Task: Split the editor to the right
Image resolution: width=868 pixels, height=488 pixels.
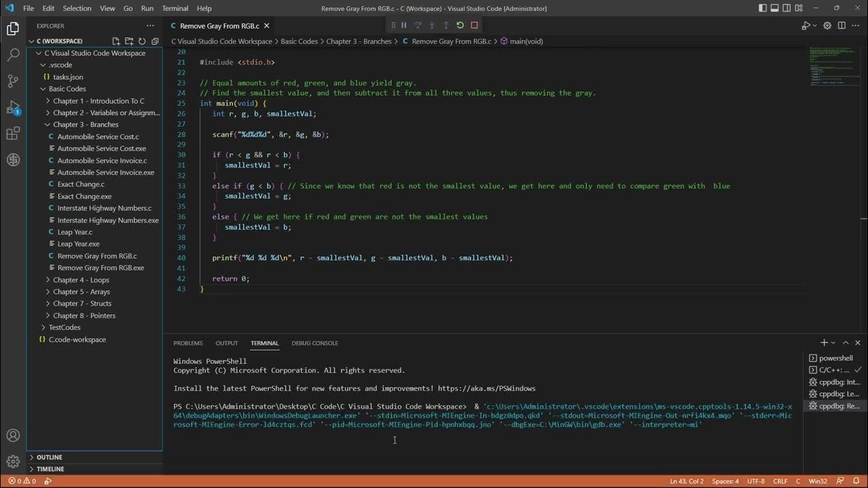Action: (x=842, y=26)
